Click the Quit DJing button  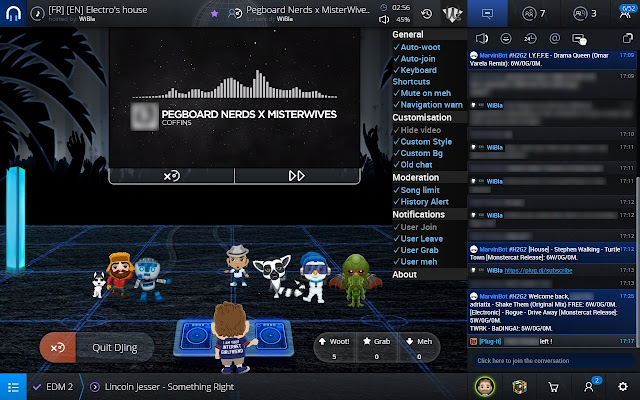click(x=97, y=347)
